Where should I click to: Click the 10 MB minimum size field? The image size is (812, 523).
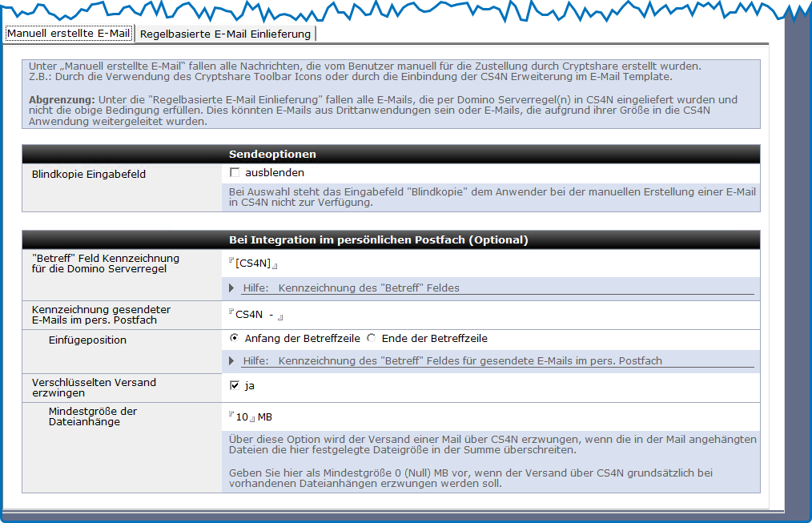(242, 416)
